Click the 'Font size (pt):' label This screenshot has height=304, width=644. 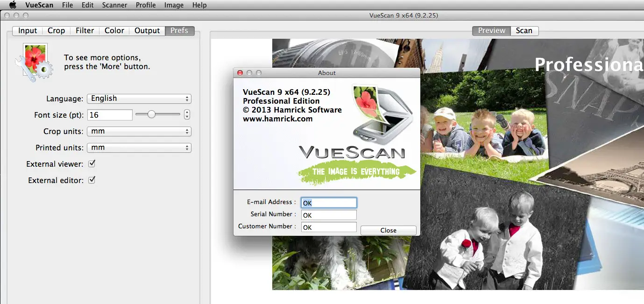59,115
